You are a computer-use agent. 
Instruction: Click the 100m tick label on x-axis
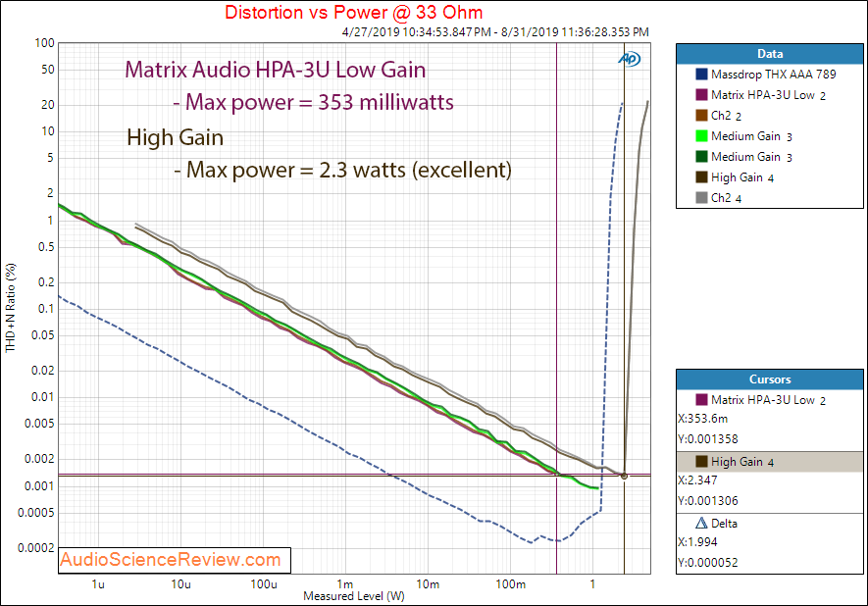(x=510, y=583)
